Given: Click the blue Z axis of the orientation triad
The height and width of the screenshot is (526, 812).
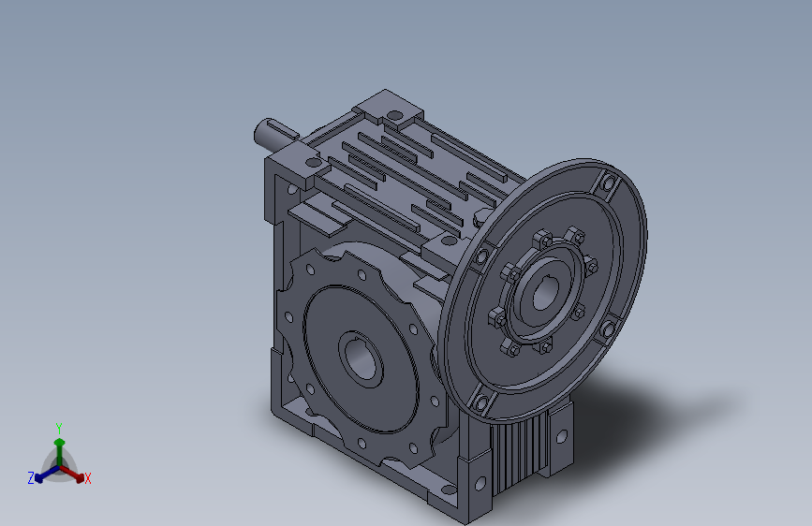Looking at the screenshot, I should (x=46, y=475).
